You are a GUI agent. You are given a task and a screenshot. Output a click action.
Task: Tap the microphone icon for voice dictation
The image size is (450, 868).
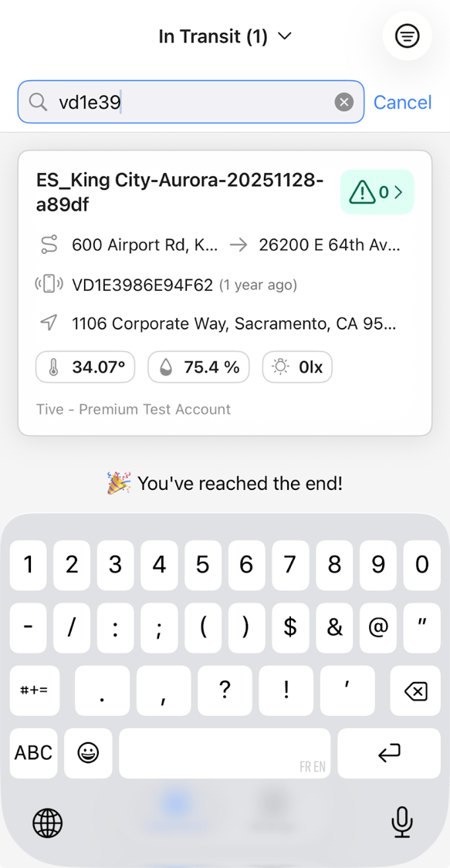coord(401,822)
